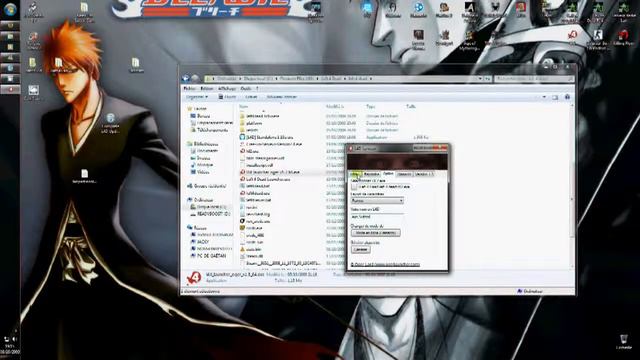Viewport: 640px width, 360px height.
Task: Switch to the launcher's first Jouer tab
Action: point(356,174)
